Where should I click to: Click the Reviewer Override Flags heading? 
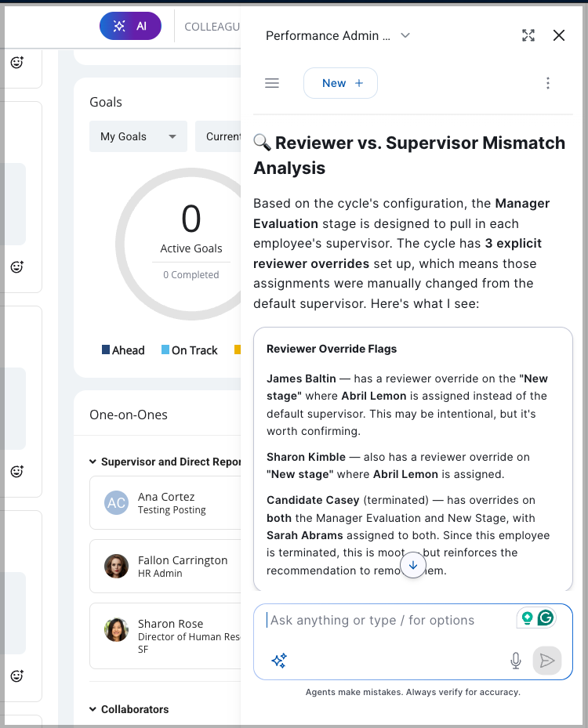click(332, 350)
